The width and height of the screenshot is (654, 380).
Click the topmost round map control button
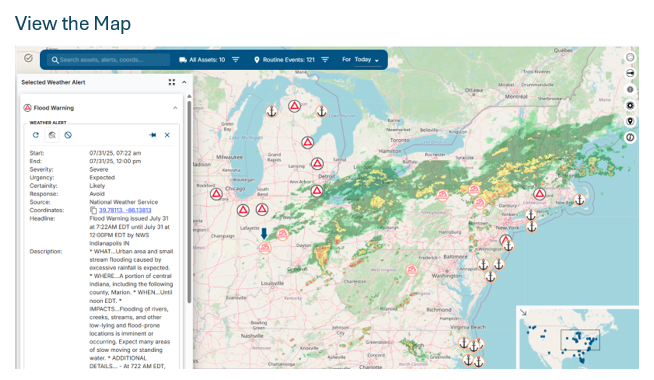(x=630, y=57)
